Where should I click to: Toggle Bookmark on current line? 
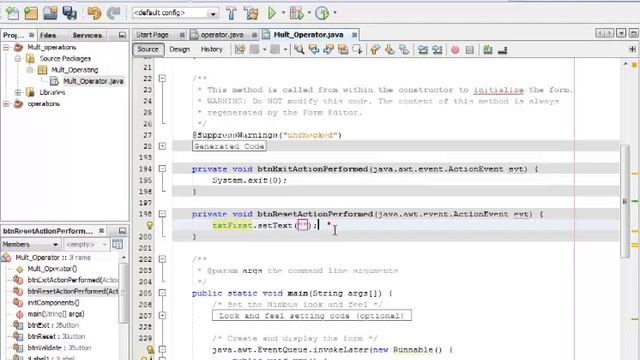(404, 50)
